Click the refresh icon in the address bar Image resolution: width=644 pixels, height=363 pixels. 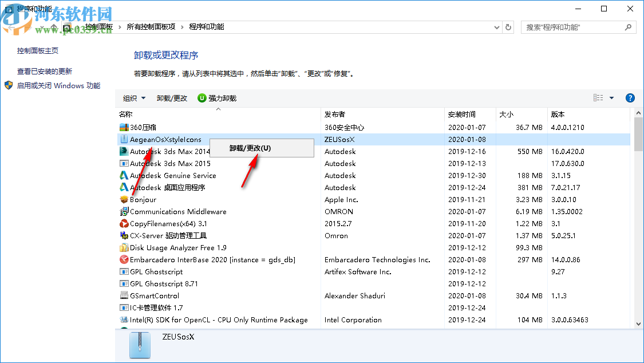click(x=508, y=27)
